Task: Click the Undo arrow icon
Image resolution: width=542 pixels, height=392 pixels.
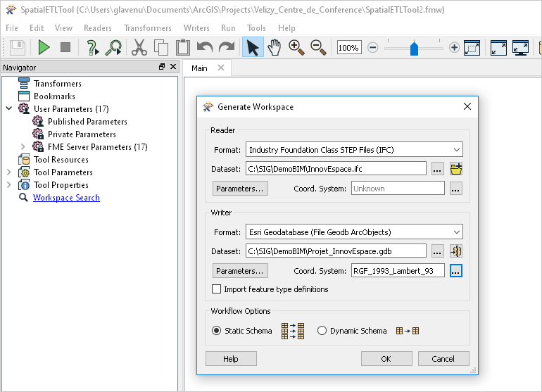Action: (205, 47)
